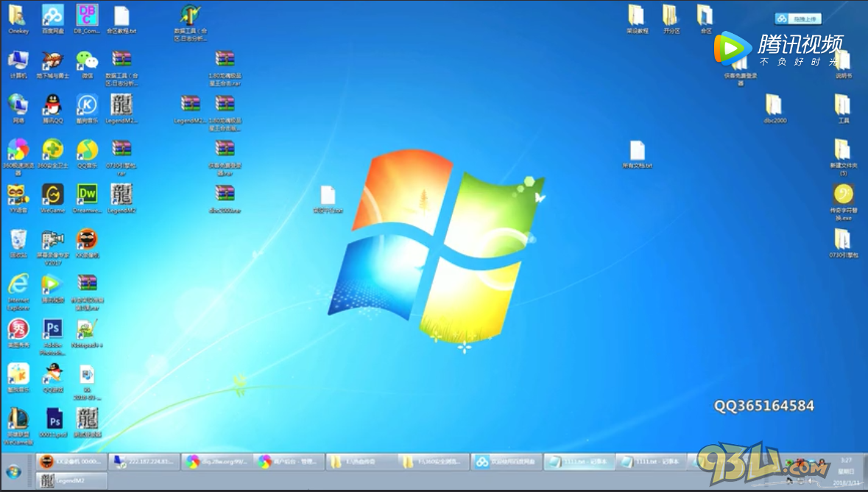Open the 0730引擎包 folder
Viewport: 868px width, 492px height.
click(x=843, y=244)
